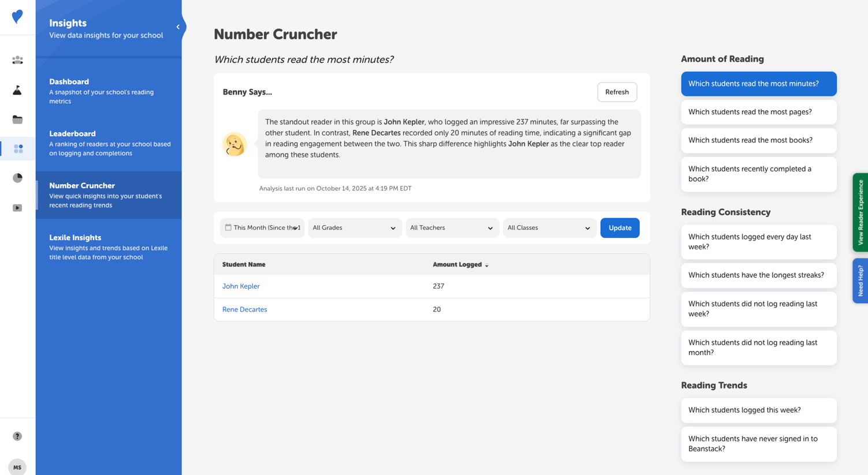Screen dimensions: 868x475
Task: Open the MS account avatar
Action: (17, 467)
